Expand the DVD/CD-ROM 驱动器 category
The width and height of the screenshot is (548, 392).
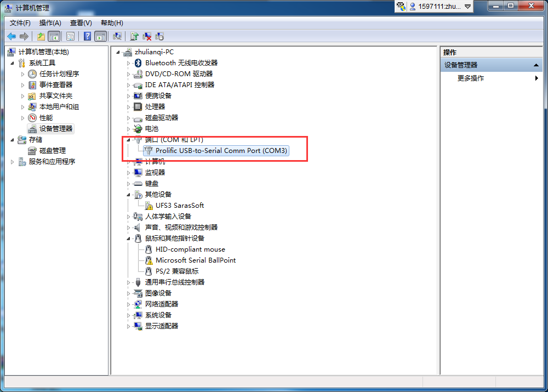128,74
